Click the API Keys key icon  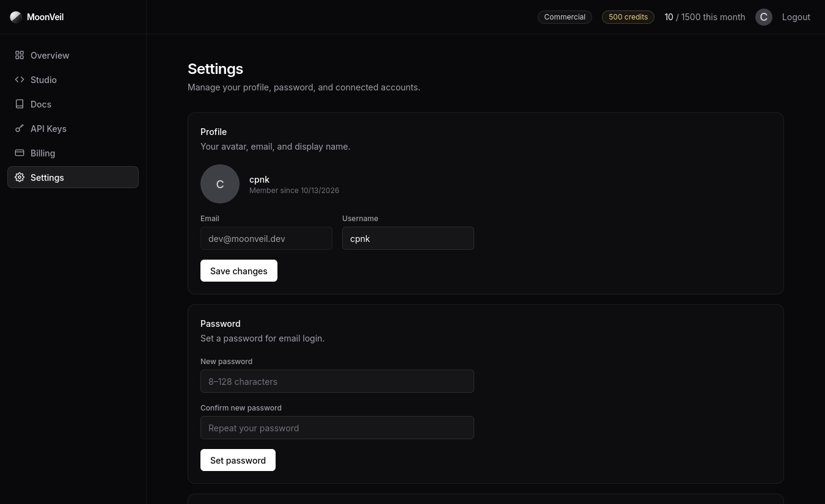[x=20, y=128]
